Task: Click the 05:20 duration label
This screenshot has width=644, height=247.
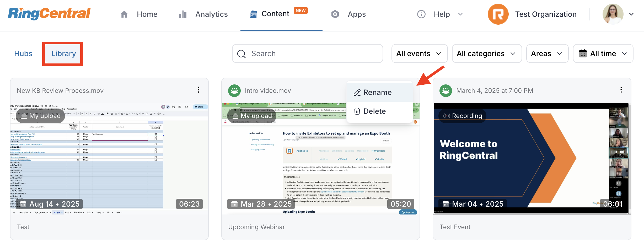Action: [401, 204]
